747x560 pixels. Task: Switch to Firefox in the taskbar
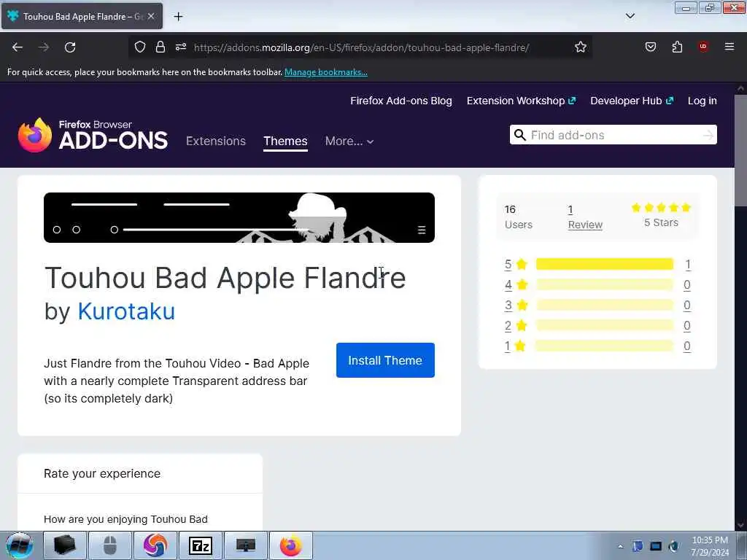click(x=291, y=545)
